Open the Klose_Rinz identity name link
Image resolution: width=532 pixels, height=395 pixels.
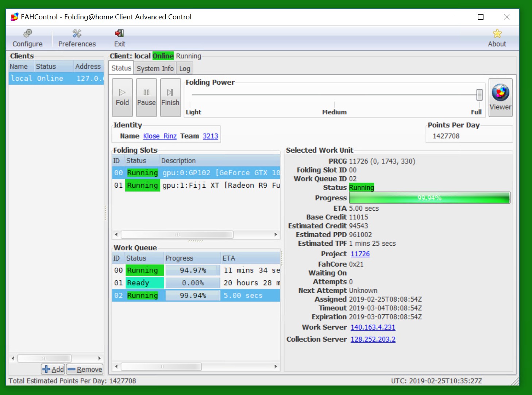[x=160, y=136]
